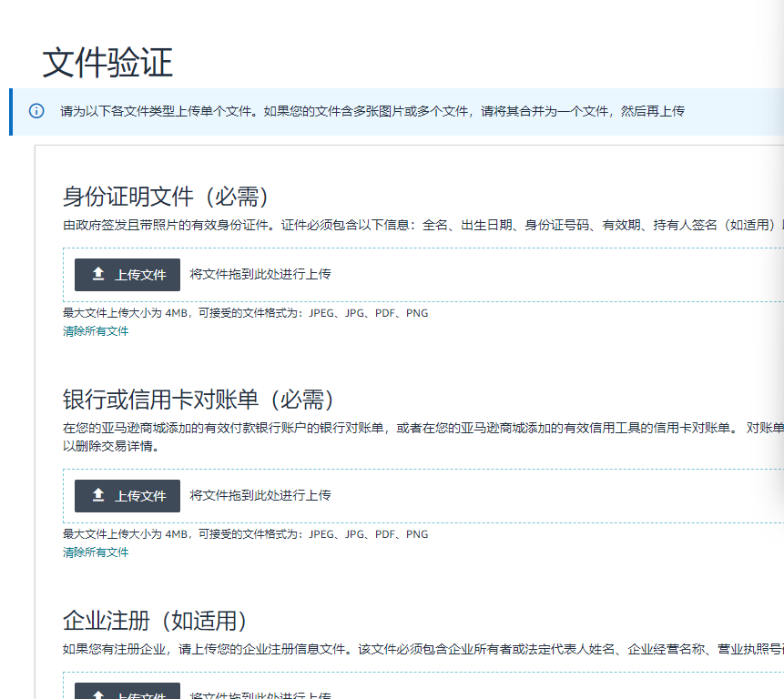This screenshot has height=699, width=784.
Task: Click the 文件验证 page title
Action: tap(107, 63)
